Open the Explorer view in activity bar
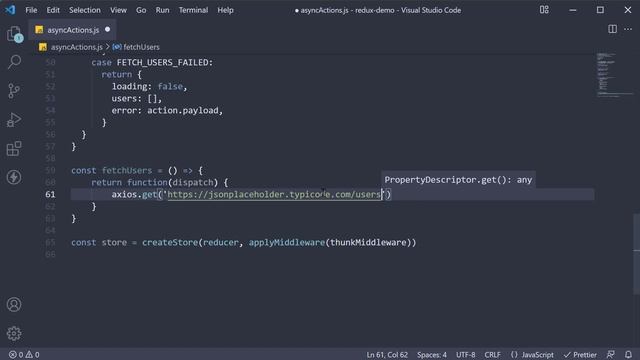640x360 pixels. coord(14,34)
